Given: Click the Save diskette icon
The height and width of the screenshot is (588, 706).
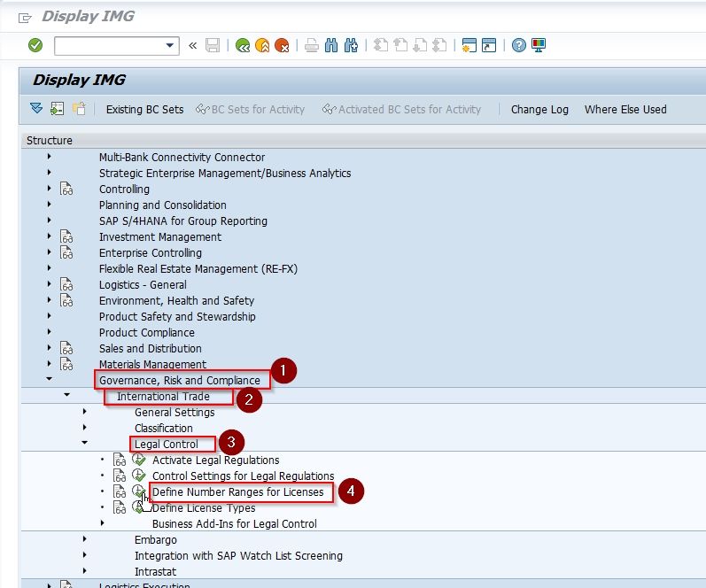Looking at the screenshot, I should (213, 45).
